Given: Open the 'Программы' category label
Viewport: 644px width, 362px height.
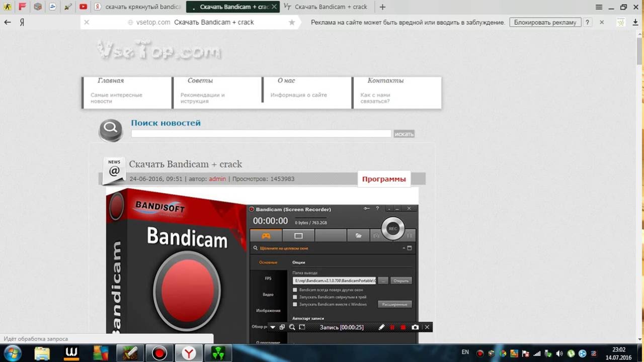Looking at the screenshot, I should [384, 179].
